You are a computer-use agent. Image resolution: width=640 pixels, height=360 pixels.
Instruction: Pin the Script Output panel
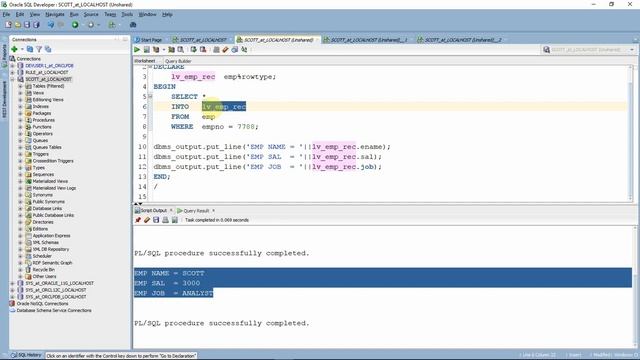[138, 220]
